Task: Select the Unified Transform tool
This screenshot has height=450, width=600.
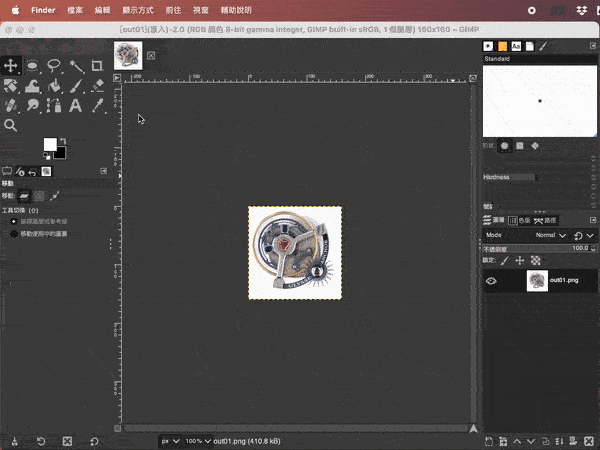Action: tap(10, 86)
